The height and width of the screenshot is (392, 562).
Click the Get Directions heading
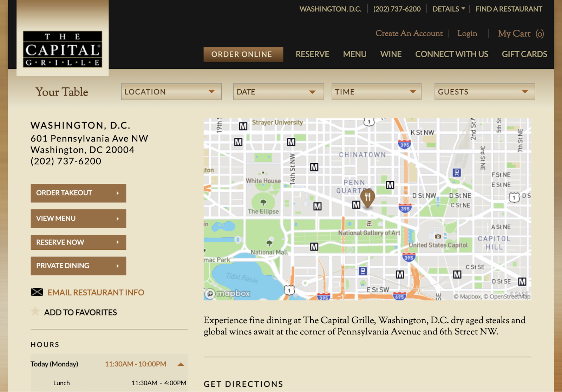pos(243,384)
